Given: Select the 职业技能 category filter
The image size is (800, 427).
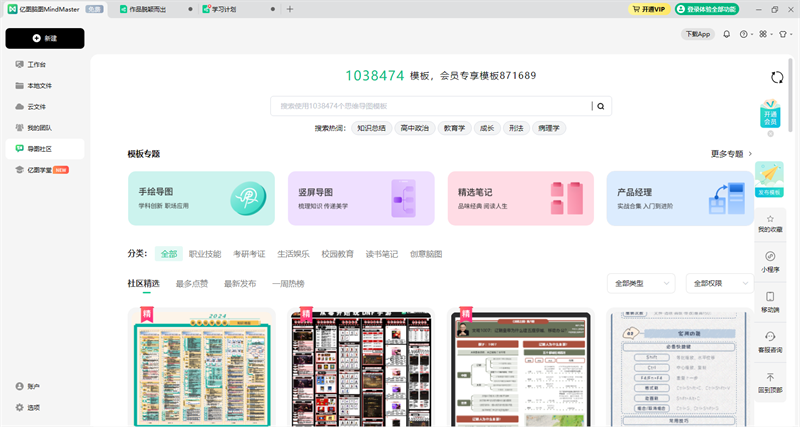Looking at the screenshot, I should point(205,254).
